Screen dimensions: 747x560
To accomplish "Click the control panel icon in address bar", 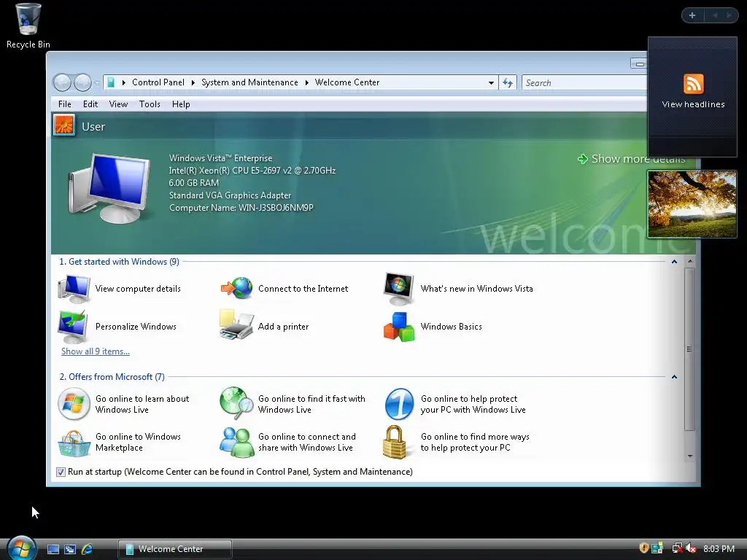I will pyautogui.click(x=111, y=82).
